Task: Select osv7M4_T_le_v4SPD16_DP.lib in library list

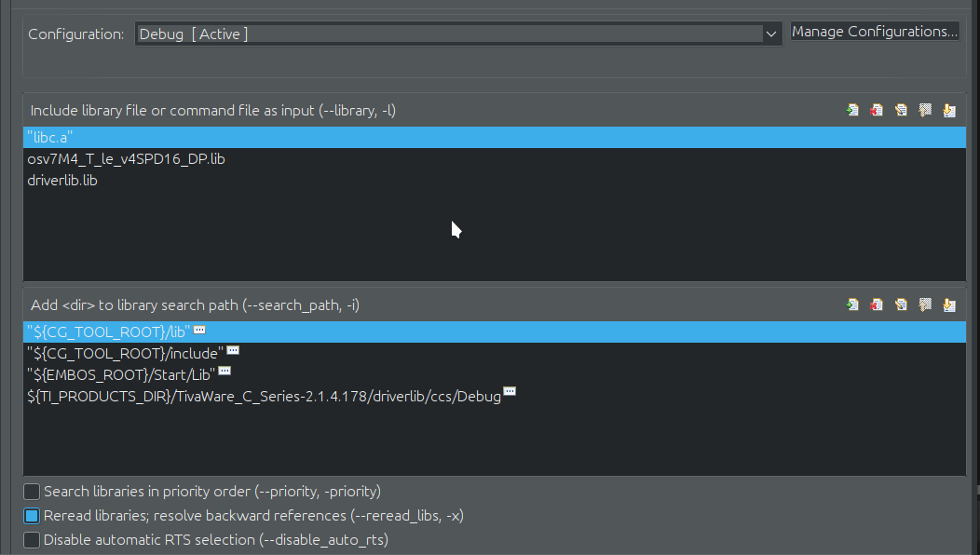Action: pos(495,158)
